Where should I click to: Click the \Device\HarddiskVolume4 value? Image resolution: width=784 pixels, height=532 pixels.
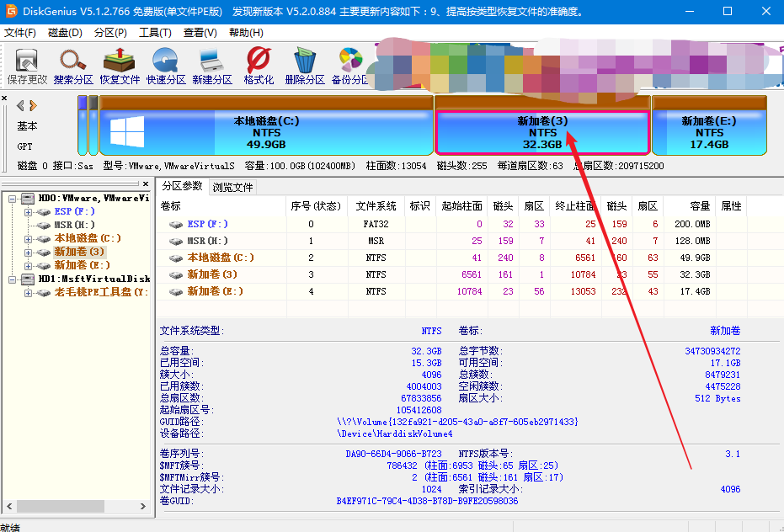click(395, 434)
